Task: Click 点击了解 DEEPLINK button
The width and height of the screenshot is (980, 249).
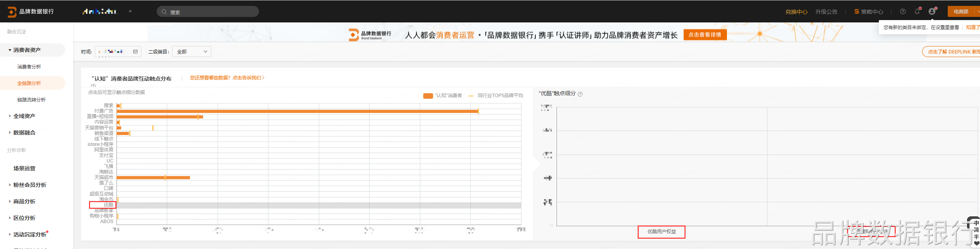Action: pyautogui.click(x=951, y=52)
